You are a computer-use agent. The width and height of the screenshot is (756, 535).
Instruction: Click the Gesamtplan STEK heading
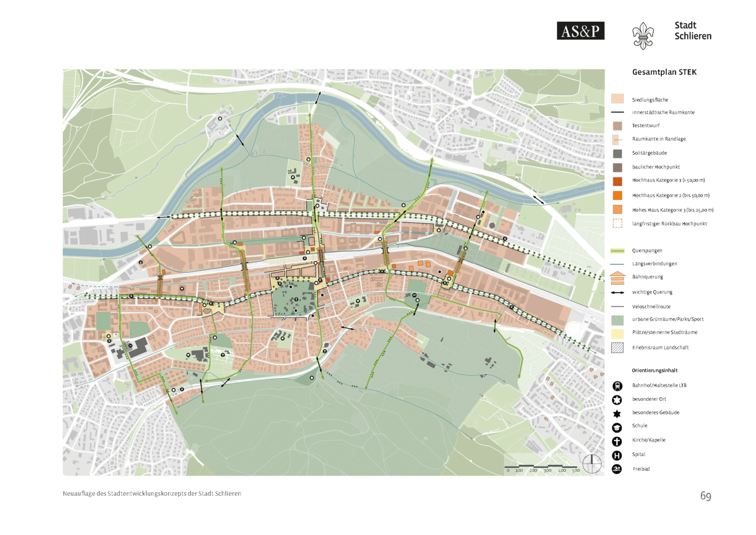[664, 72]
